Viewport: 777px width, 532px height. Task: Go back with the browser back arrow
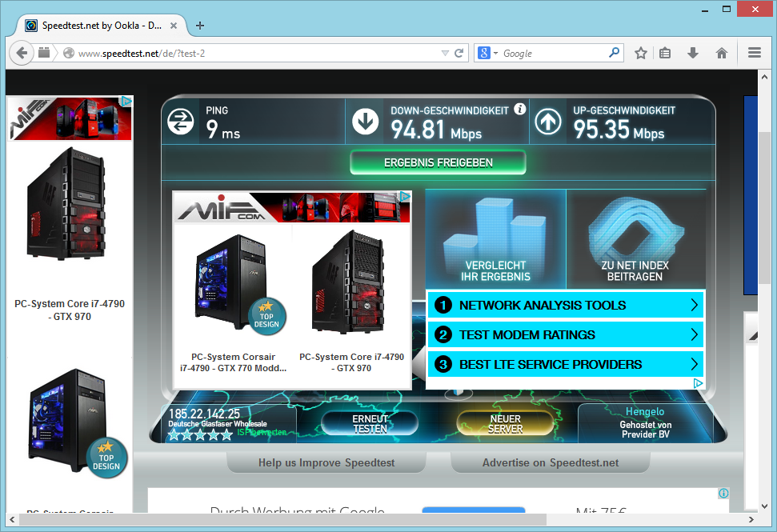pos(22,53)
